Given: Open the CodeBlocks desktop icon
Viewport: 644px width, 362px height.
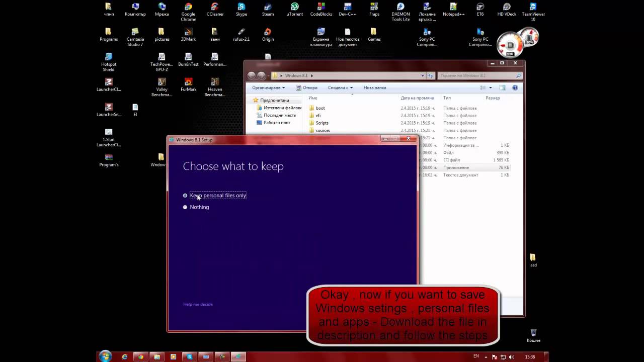Looking at the screenshot, I should 321,10.
